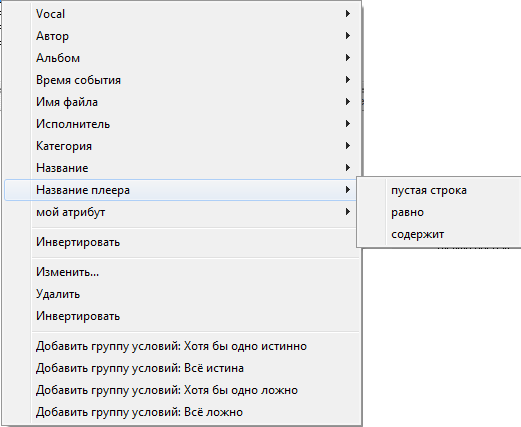Open the Автор submenu

[x=182, y=36]
